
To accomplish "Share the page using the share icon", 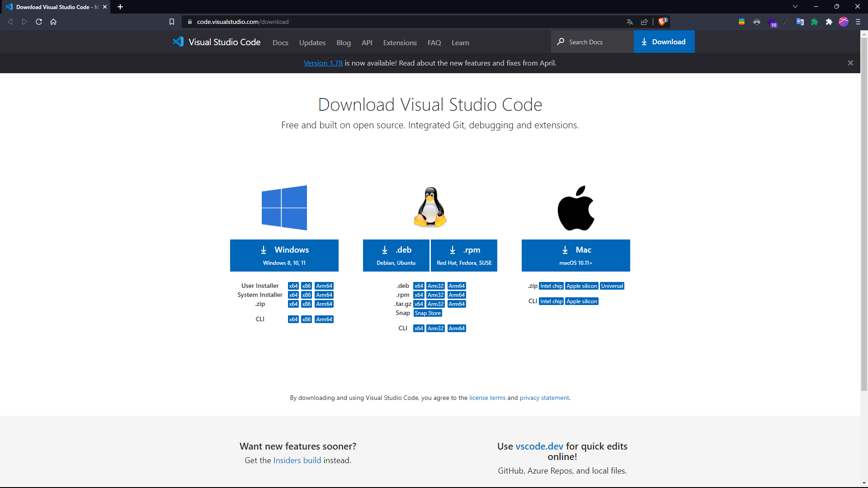I will coord(644,21).
